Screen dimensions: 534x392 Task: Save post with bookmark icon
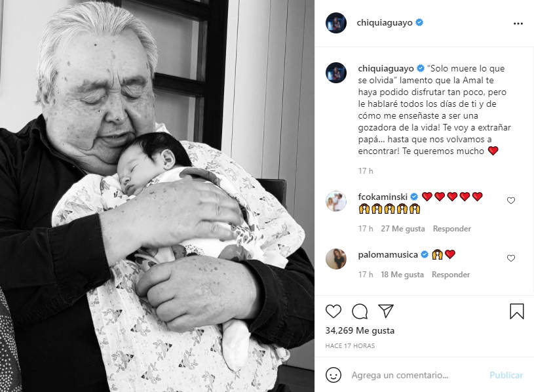click(x=516, y=311)
